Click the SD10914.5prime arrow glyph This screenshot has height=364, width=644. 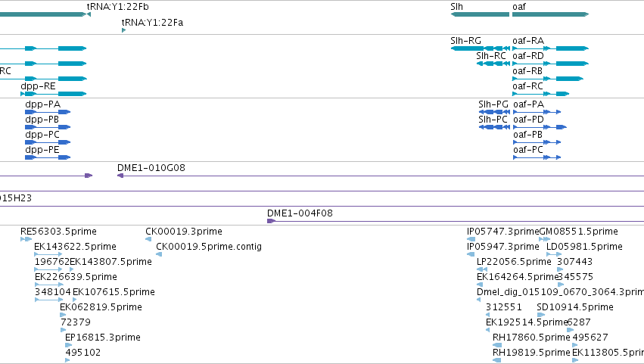540,315
